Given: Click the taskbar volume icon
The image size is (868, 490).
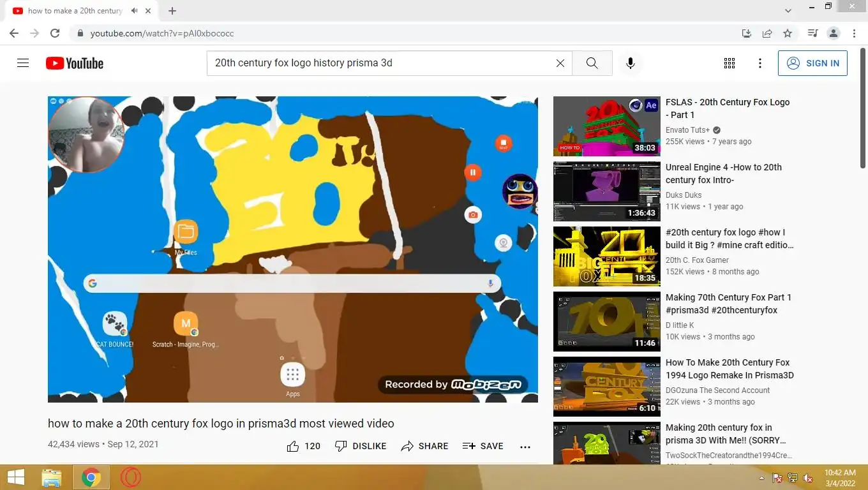Looking at the screenshot, I should click(808, 478).
